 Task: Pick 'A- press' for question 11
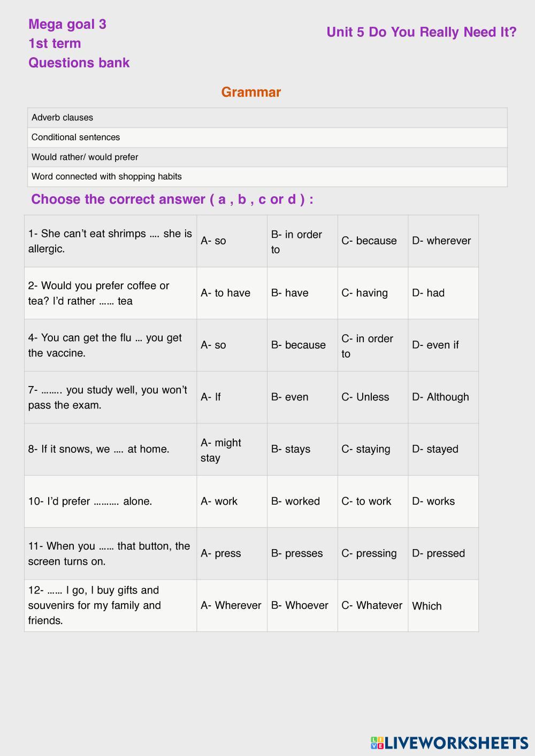pos(221,553)
